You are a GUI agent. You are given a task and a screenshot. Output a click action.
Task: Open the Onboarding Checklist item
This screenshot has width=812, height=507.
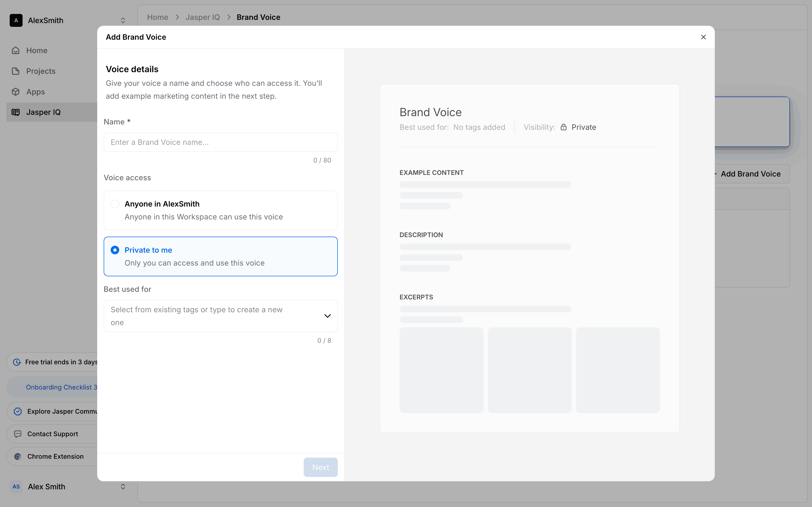coord(61,387)
